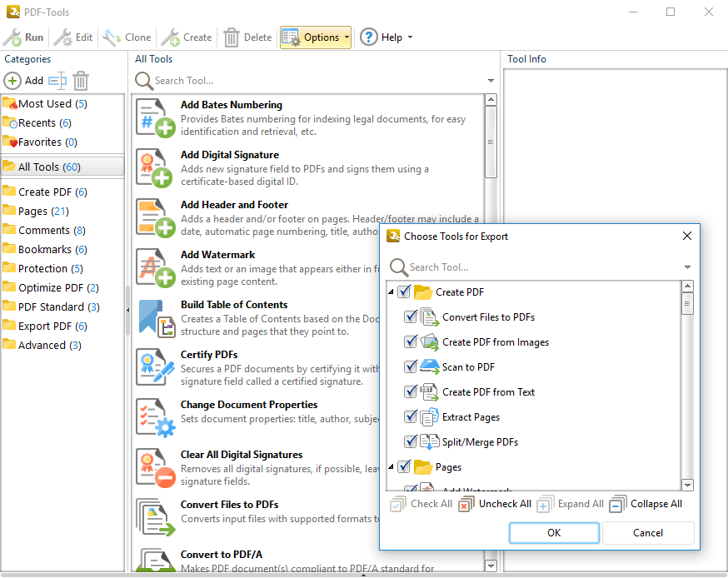Click the Collapse All icon in dialog

point(618,504)
